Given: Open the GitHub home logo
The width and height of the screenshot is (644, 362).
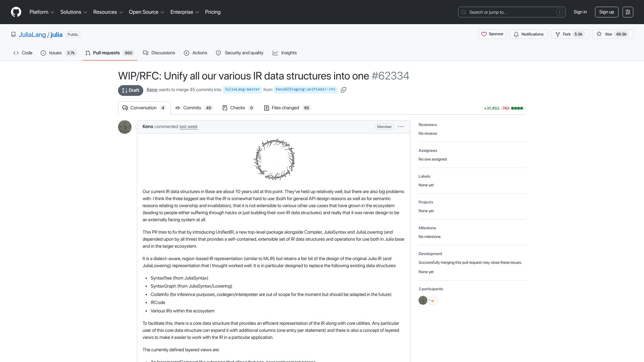Looking at the screenshot, I should pos(16,12).
